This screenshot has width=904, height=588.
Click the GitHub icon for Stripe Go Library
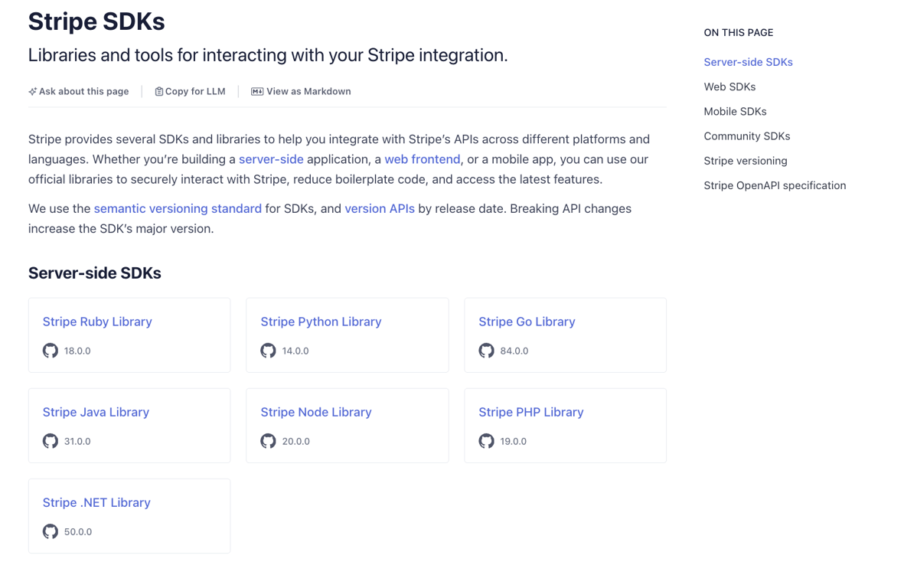point(486,351)
